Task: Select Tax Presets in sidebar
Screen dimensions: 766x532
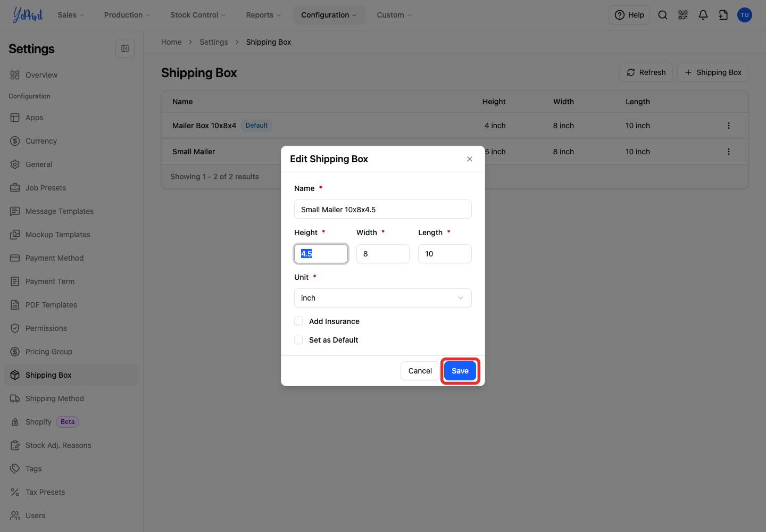Action: (x=71, y=492)
